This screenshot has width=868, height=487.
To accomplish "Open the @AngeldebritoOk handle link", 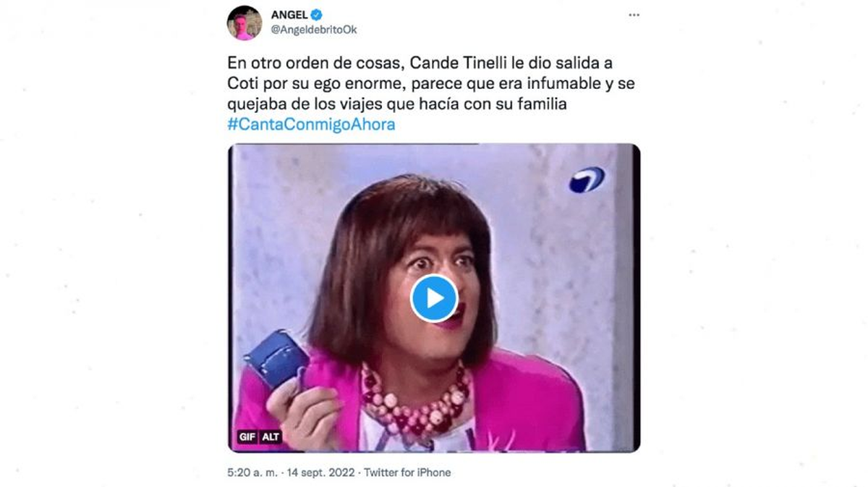I will [x=313, y=30].
